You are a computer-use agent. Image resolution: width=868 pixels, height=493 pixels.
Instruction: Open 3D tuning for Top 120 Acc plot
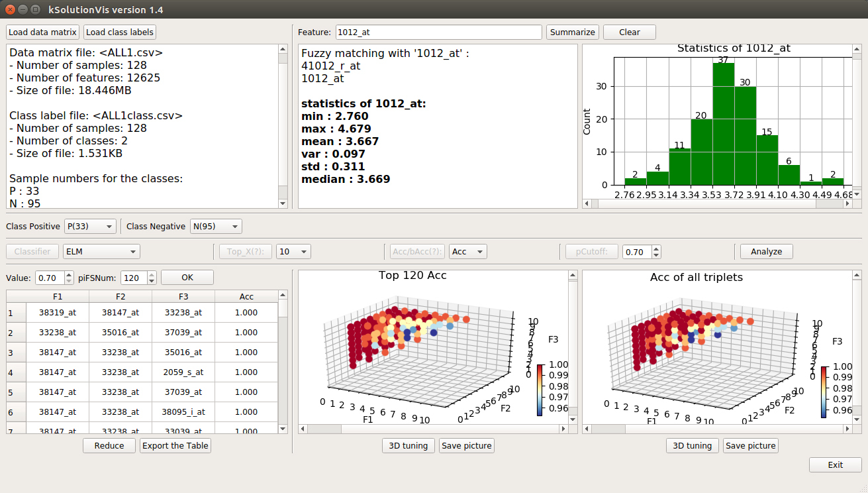[409, 446]
